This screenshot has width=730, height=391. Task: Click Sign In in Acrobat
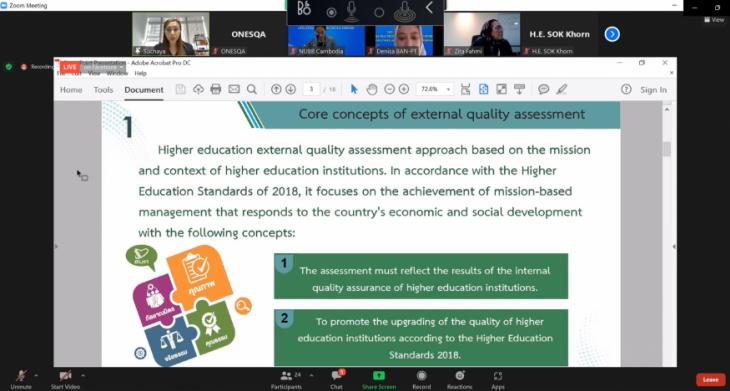(x=653, y=90)
